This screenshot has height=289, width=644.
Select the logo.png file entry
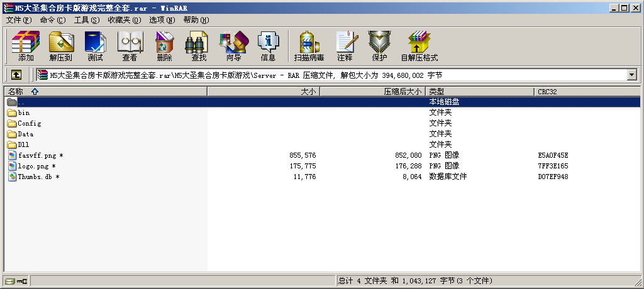point(33,166)
